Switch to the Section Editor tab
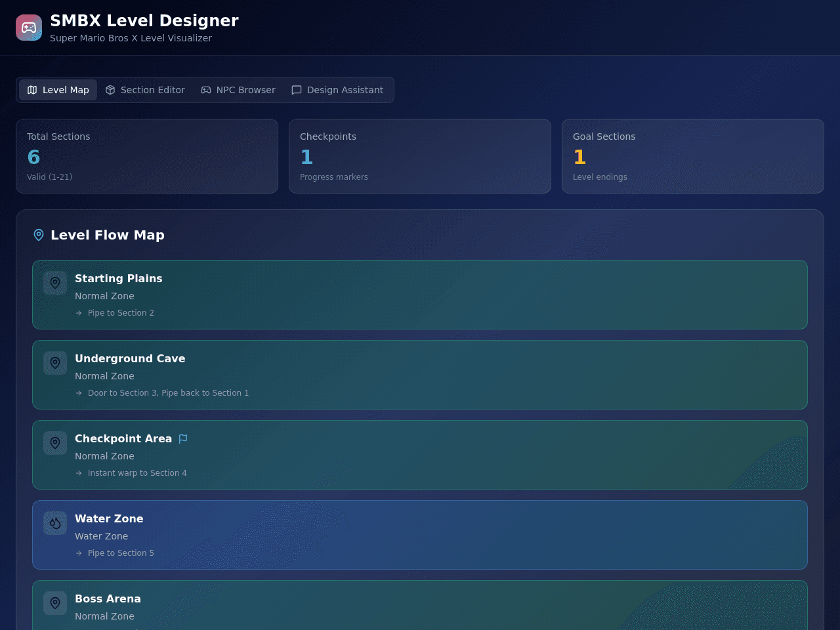Viewport: 840px width, 630px height. pos(145,90)
